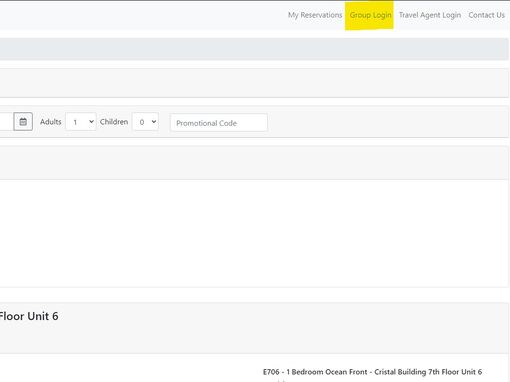Click the 'Floor Unit 6' heading text
Screen dimensions: 510x382
tap(29, 316)
